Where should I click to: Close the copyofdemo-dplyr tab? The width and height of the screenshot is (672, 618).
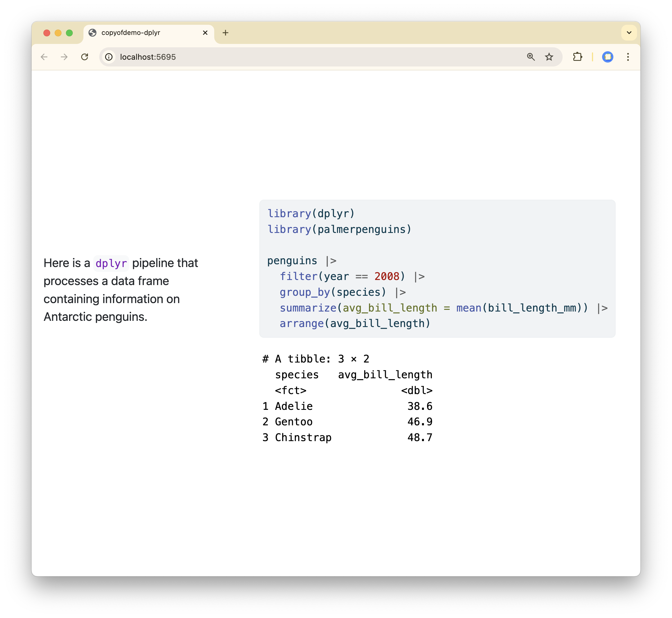click(205, 33)
